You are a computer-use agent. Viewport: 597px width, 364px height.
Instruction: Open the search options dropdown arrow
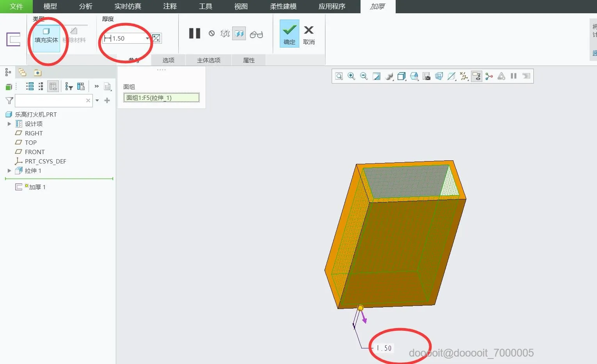(97, 101)
